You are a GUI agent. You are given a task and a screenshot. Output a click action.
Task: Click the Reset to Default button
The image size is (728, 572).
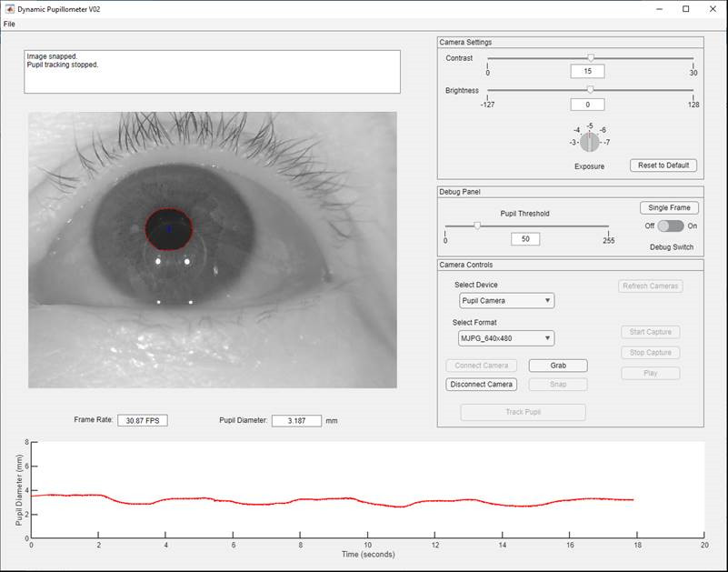tap(663, 166)
